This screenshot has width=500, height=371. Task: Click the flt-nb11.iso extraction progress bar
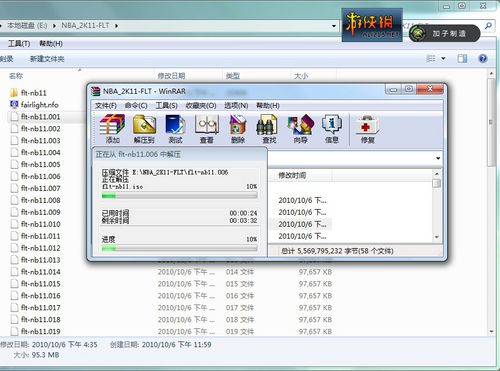pyautogui.click(x=179, y=196)
